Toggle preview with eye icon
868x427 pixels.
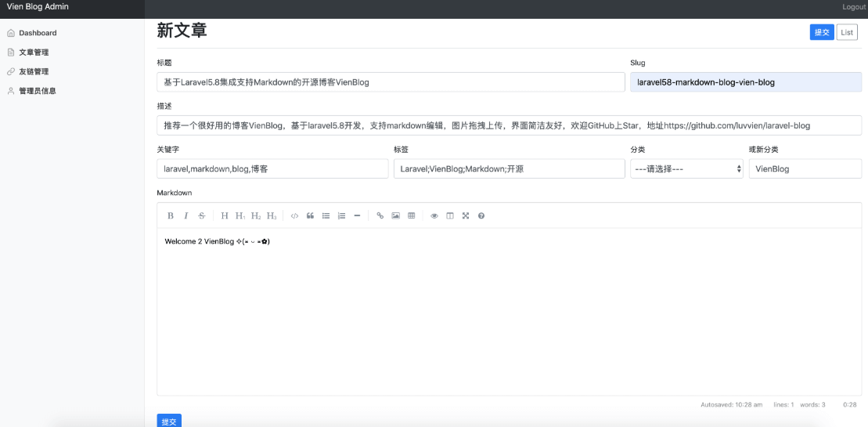pyautogui.click(x=434, y=216)
